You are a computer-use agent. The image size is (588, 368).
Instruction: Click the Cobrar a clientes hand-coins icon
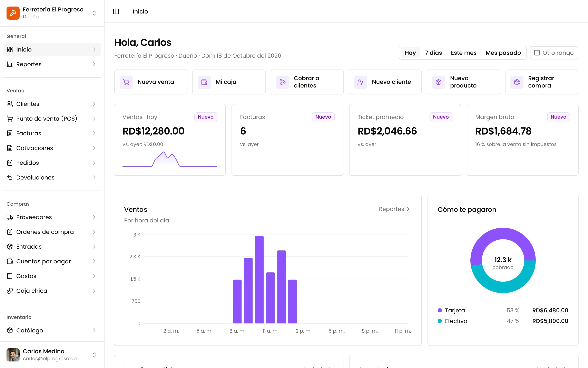click(x=282, y=82)
